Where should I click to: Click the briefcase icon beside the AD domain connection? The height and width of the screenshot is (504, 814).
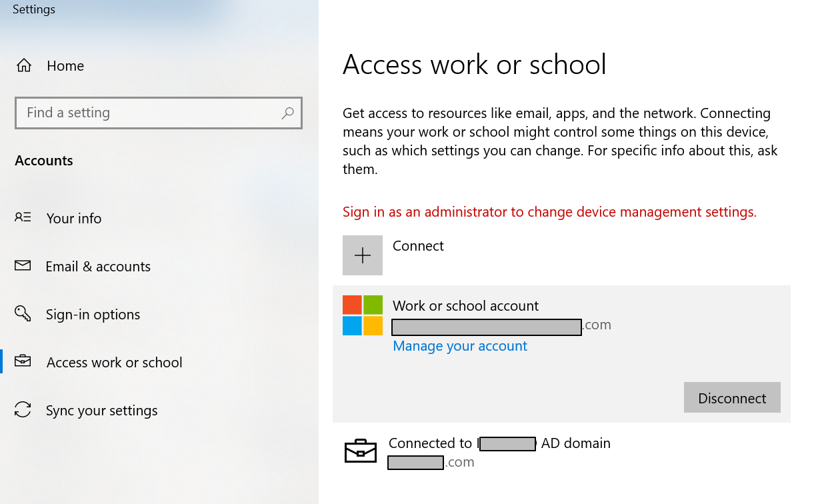pos(361,451)
